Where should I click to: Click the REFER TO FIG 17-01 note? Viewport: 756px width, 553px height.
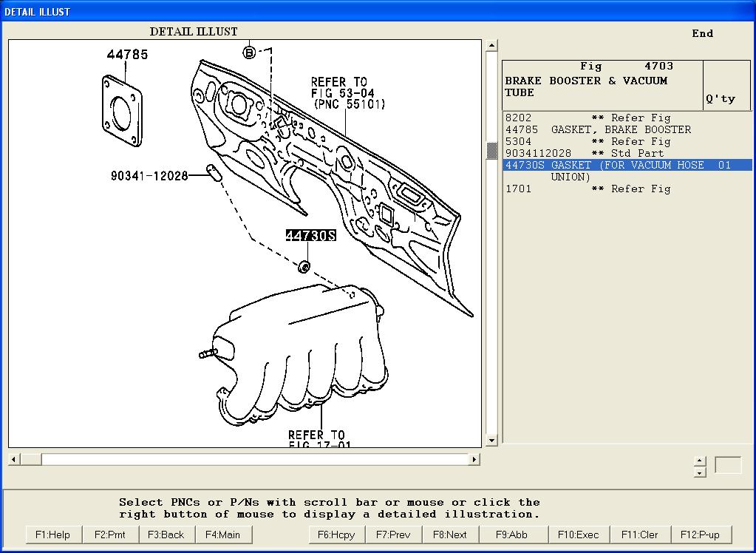(319, 438)
